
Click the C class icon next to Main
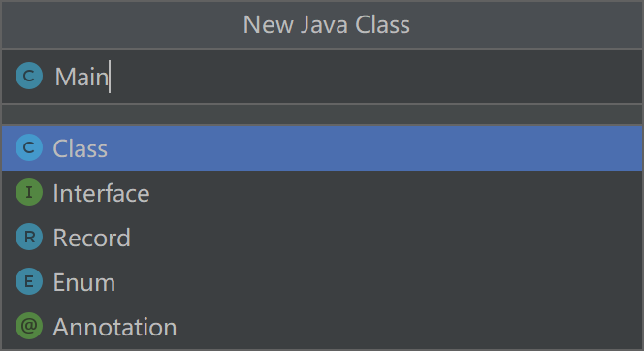pos(29,76)
